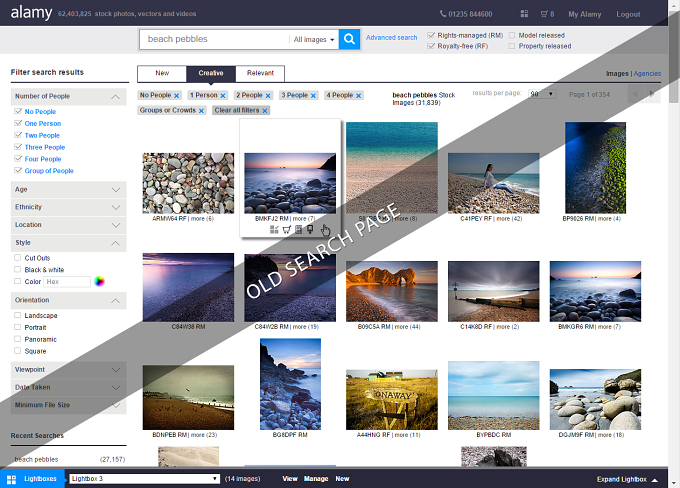680x488 pixels.
Task: Toggle the Model released checkbox
Action: (512, 35)
